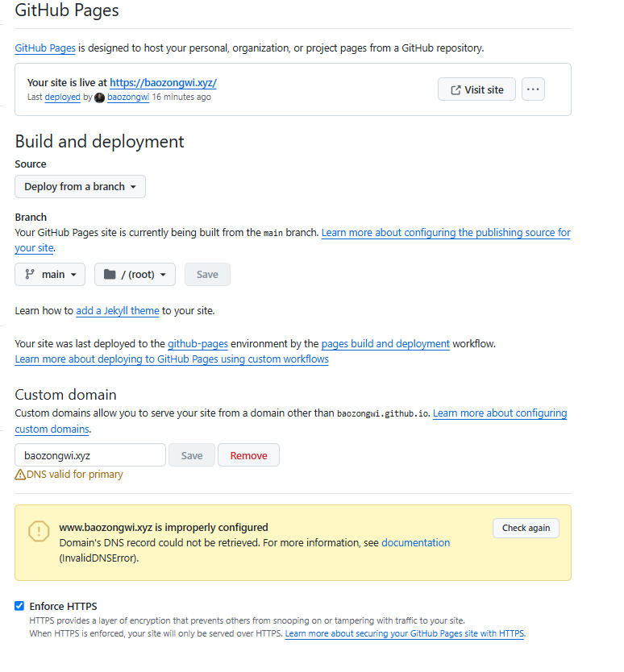The width and height of the screenshot is (624, 672).
Task: Expand the Deploy from a branch dropdown
Action: pyautogui.click(x=80, y=186)
